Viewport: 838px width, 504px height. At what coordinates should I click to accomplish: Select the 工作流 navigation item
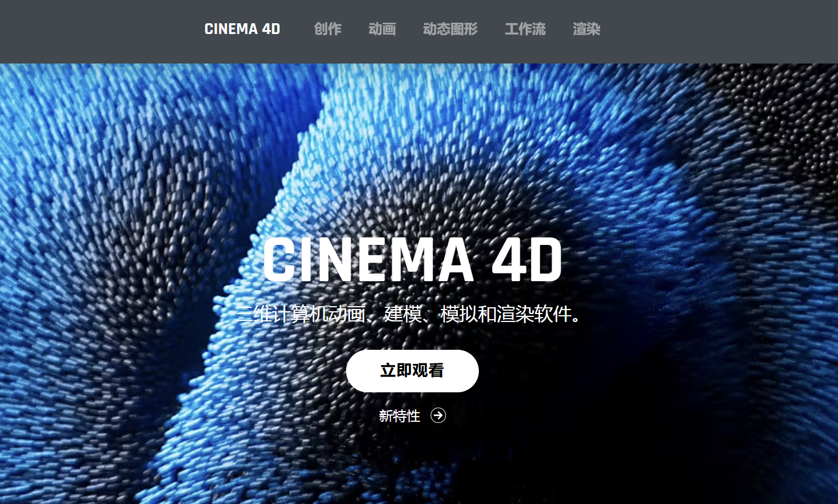point(525,29)
